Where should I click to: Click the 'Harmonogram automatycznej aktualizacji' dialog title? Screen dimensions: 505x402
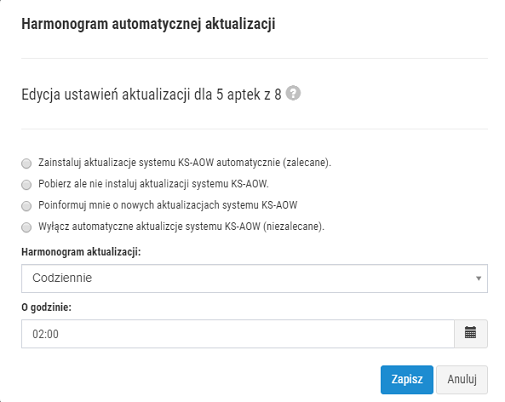pos(148,24)
